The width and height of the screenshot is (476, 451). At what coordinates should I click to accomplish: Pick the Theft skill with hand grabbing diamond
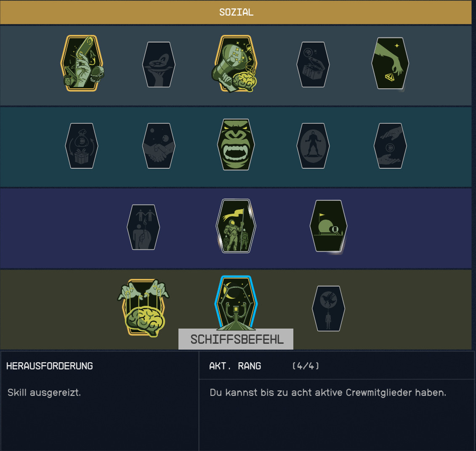[x=390, y=64]
